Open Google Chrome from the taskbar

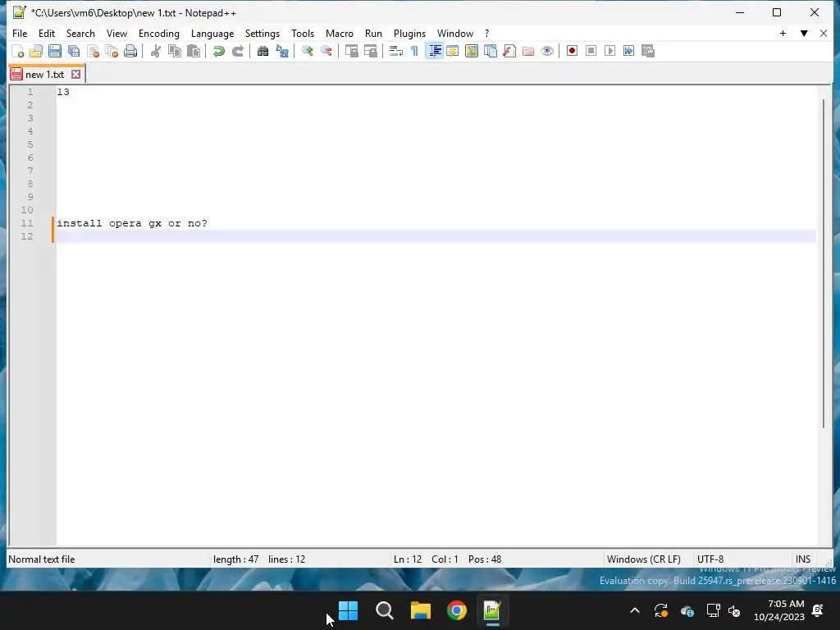click(x=457, y=610)
